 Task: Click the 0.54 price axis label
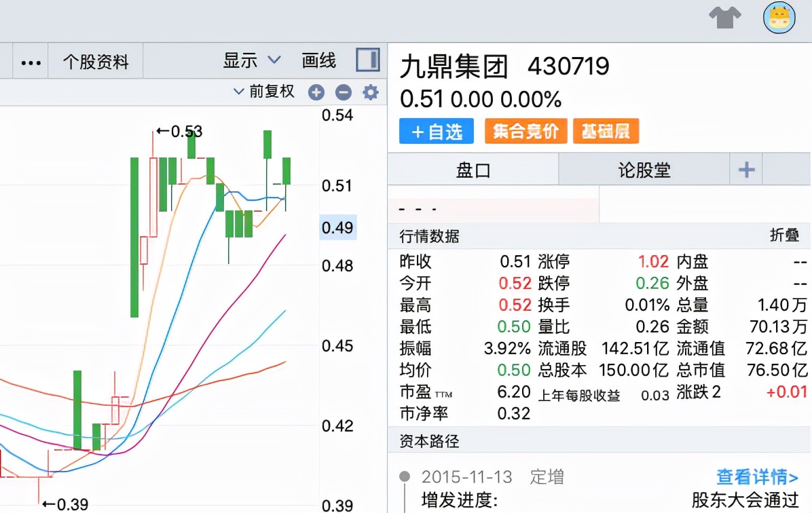337,115
